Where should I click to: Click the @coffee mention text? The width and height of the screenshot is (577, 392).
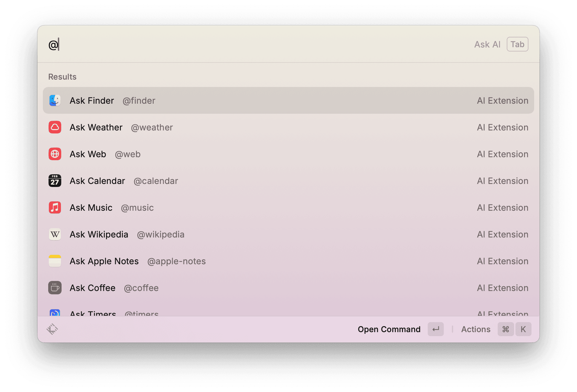(141, 288)
